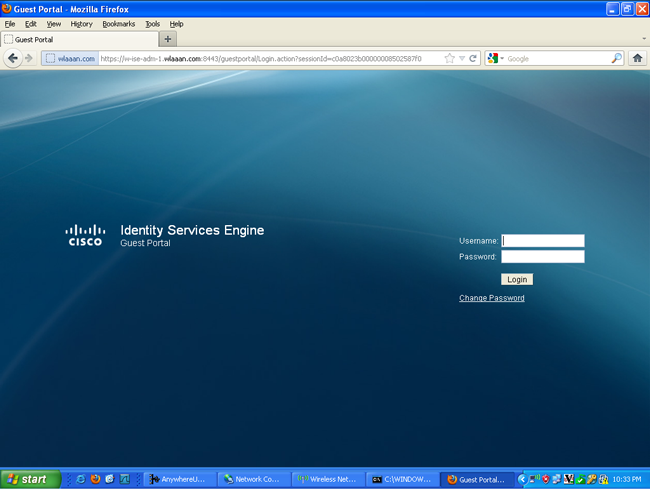Open the Tools menu
650x489 pixels.
click(152, 24)
